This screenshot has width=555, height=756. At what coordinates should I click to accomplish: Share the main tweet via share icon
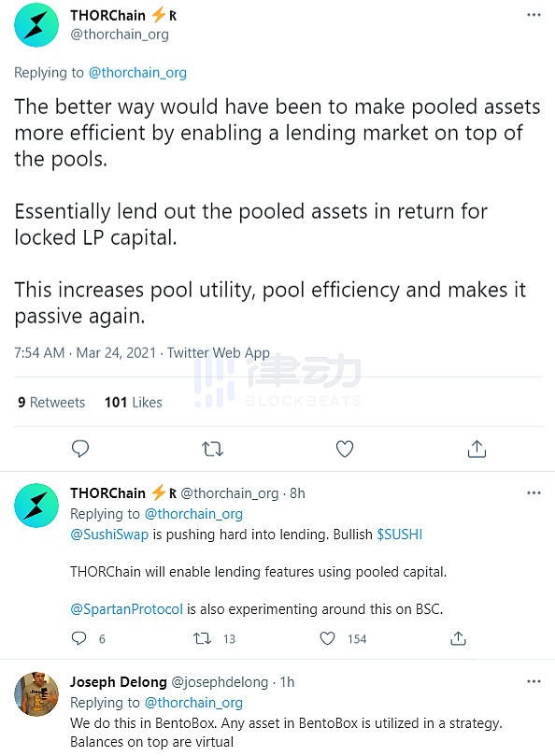tap(477, 449)
